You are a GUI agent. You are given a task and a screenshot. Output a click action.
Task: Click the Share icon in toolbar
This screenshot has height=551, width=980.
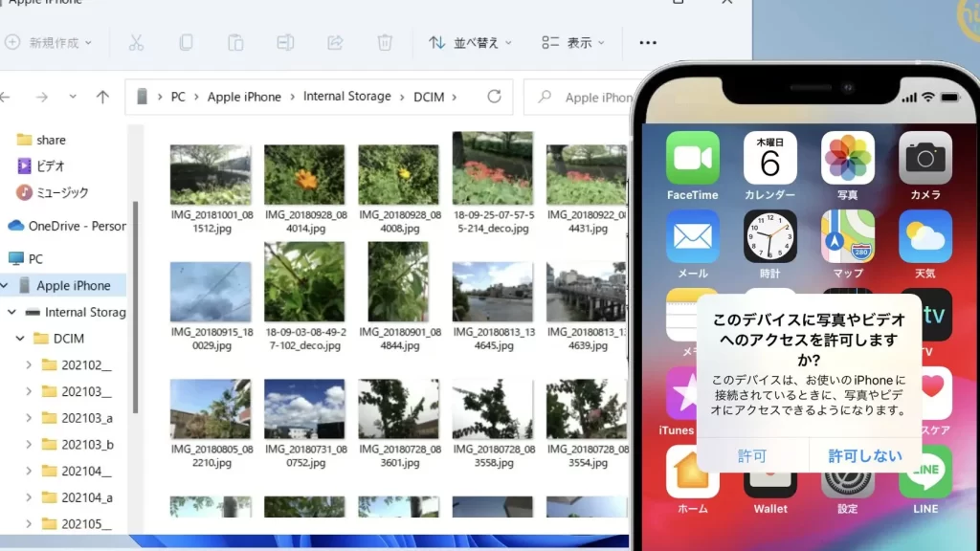coord(335,42)
